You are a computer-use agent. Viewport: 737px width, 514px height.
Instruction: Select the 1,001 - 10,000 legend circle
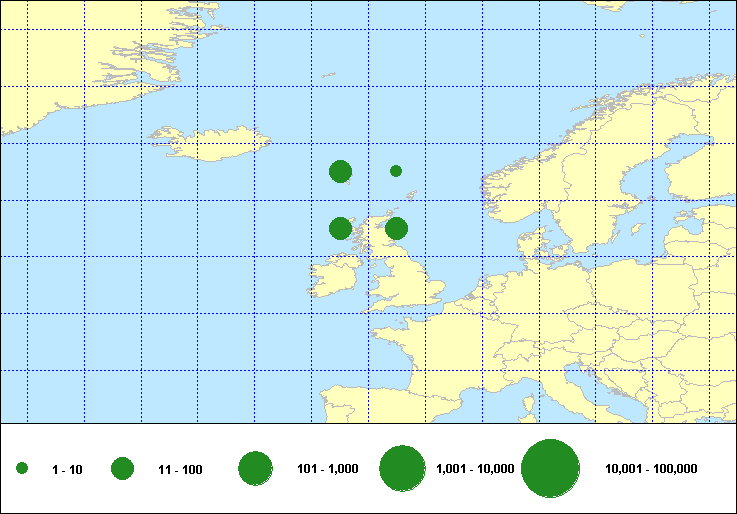pos(403,468)
